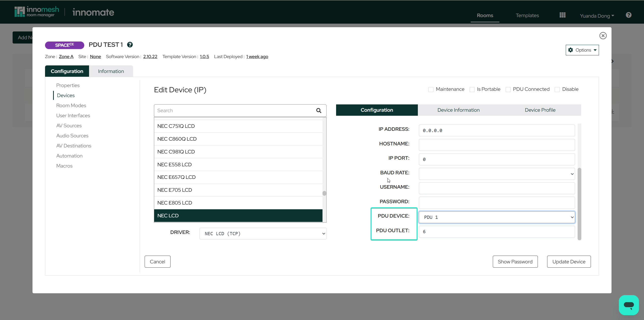
Task: Open the Device Information tab
Action: click(x=458, y=110)
